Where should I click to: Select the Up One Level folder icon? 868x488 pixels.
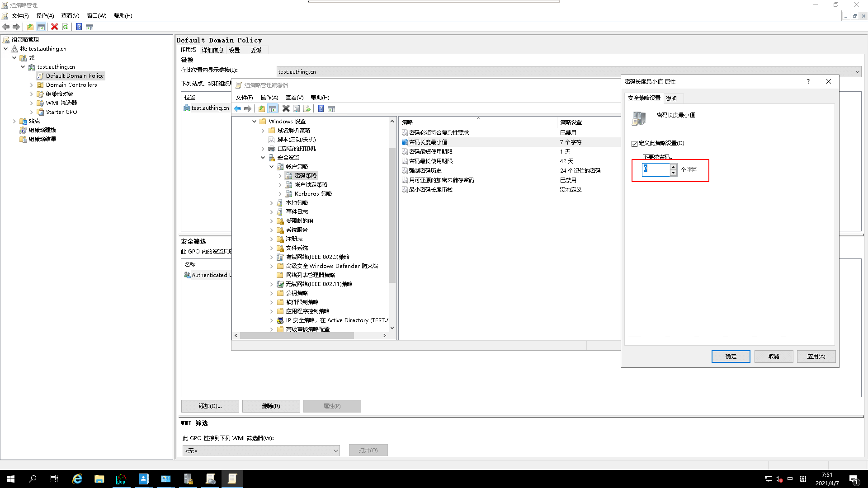[262, 108]
